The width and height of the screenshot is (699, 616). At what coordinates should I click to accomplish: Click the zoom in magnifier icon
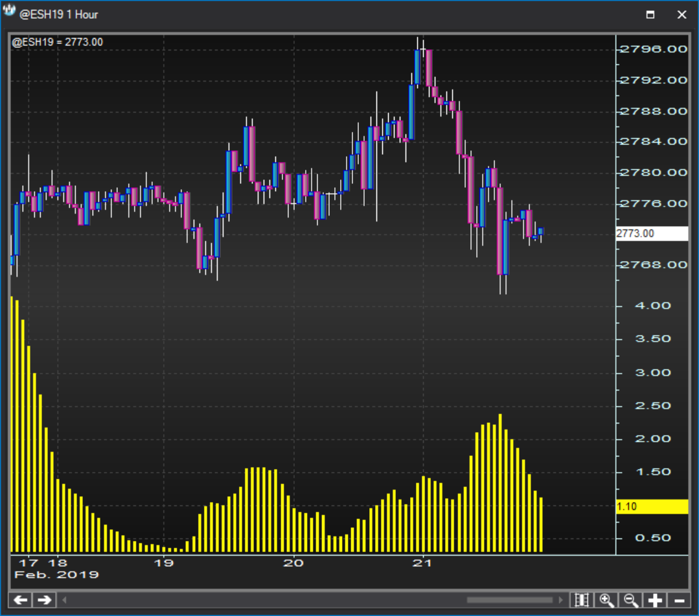(606, 600)
